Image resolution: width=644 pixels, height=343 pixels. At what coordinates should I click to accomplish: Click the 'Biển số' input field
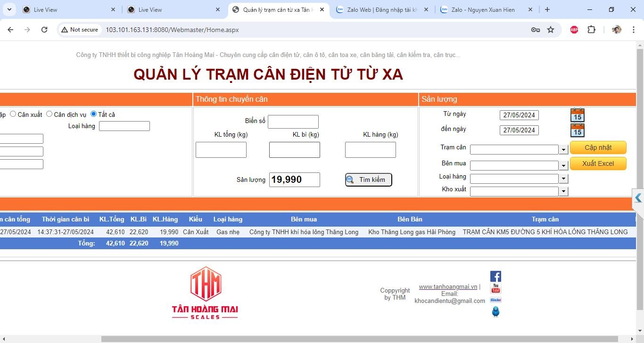pyautogui.click(x=293, y=122)
